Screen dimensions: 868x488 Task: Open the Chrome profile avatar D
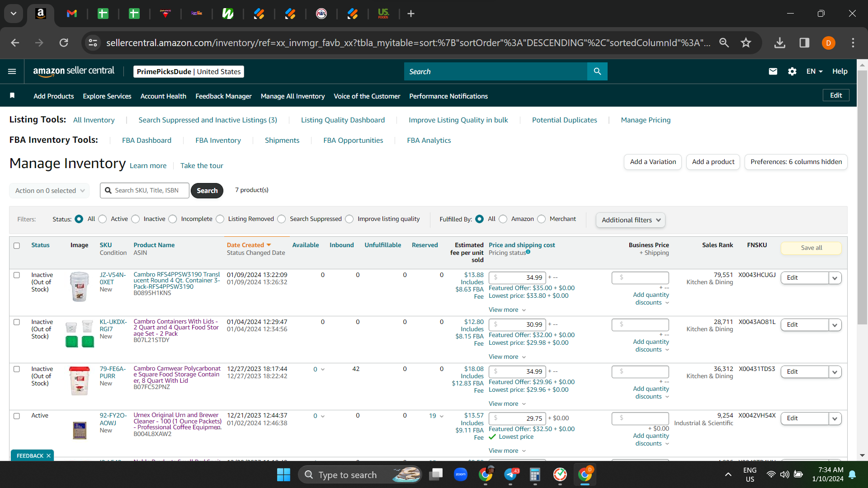click(828, 43)
